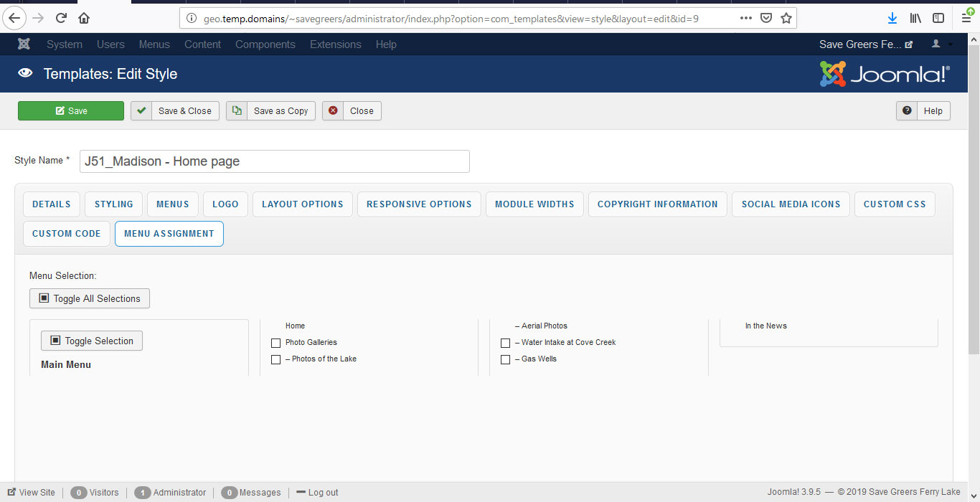The image size is (980, 502).
Task: Click the Downloads arrow icon in browser toolbar
Action: 892,18
